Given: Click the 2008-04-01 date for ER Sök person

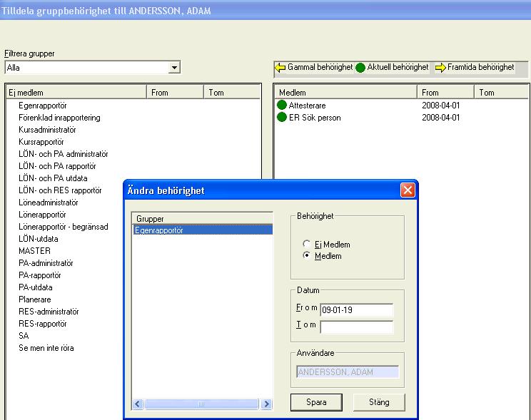Looking at the screenshot, I should click(440, 118).
